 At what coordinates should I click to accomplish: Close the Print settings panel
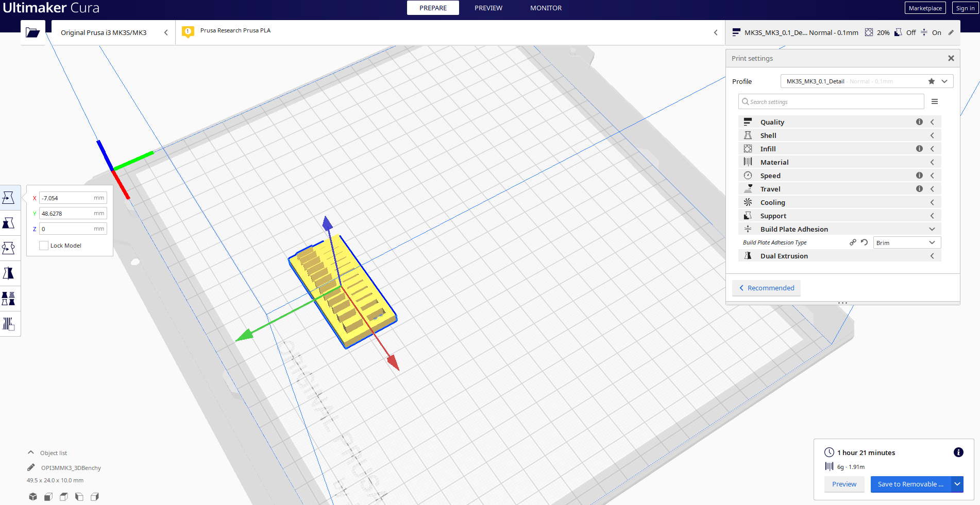point(951,58)
